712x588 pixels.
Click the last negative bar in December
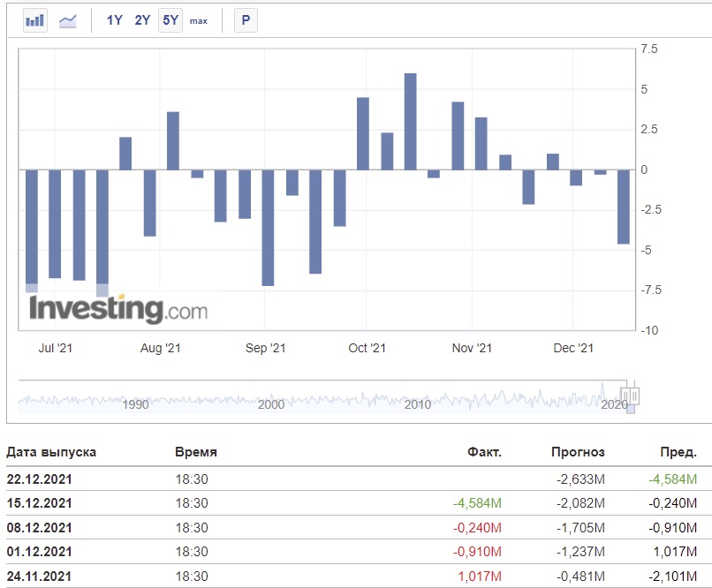(623, 206)
